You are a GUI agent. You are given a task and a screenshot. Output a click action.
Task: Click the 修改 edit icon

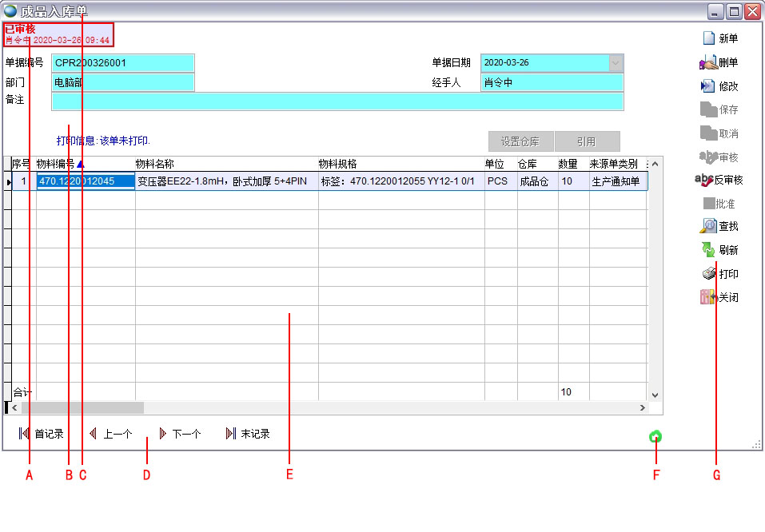pyautogui.click(x=708, y=86)
